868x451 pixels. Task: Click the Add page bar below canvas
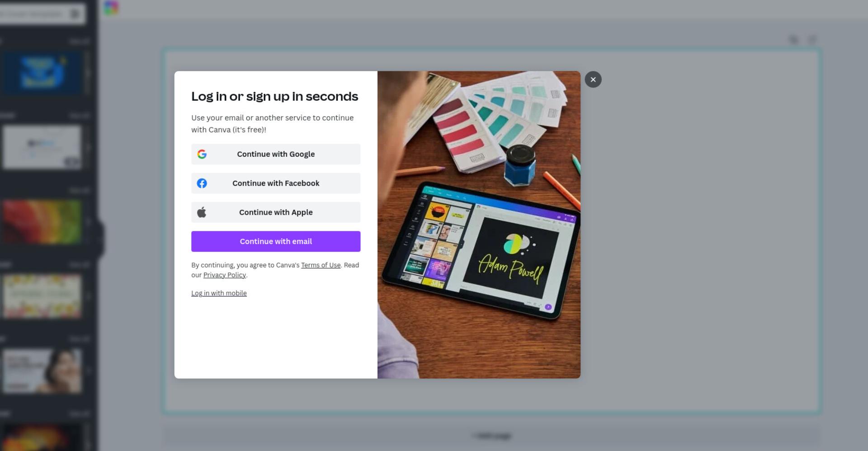point(491,436)
